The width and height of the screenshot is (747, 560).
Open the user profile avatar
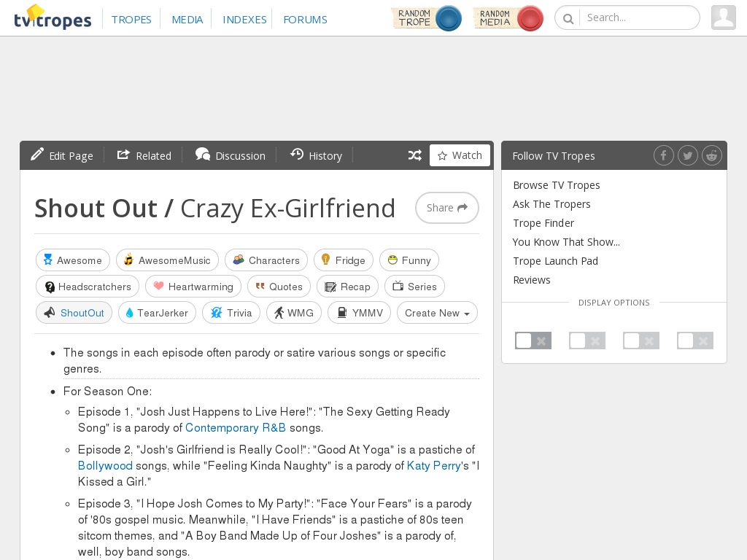pos(724,17)
